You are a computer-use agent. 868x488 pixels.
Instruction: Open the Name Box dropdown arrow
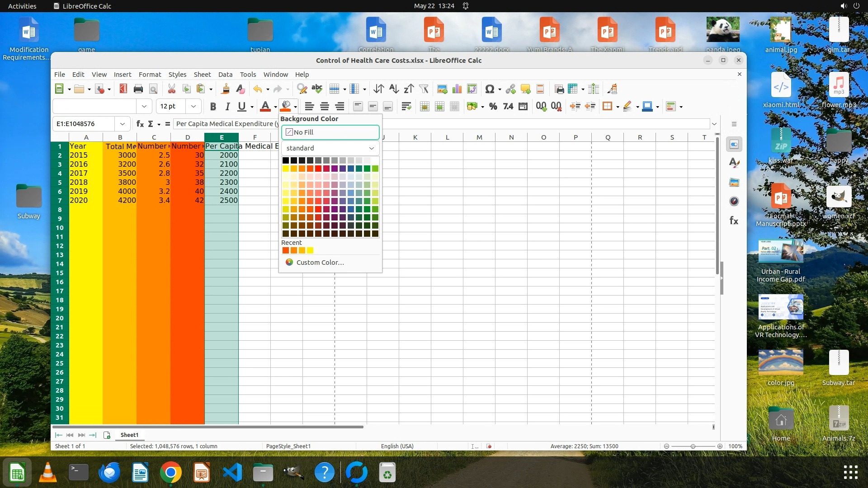[122, 124]
